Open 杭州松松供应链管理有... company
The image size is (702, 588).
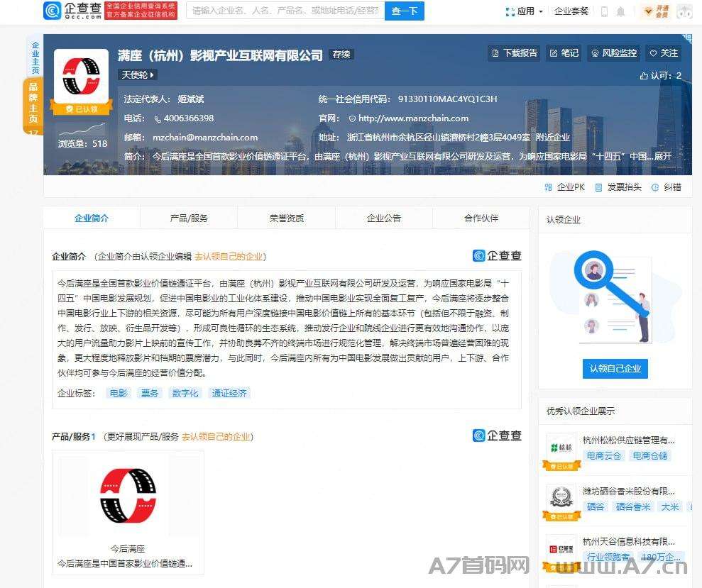coord(628,440)
